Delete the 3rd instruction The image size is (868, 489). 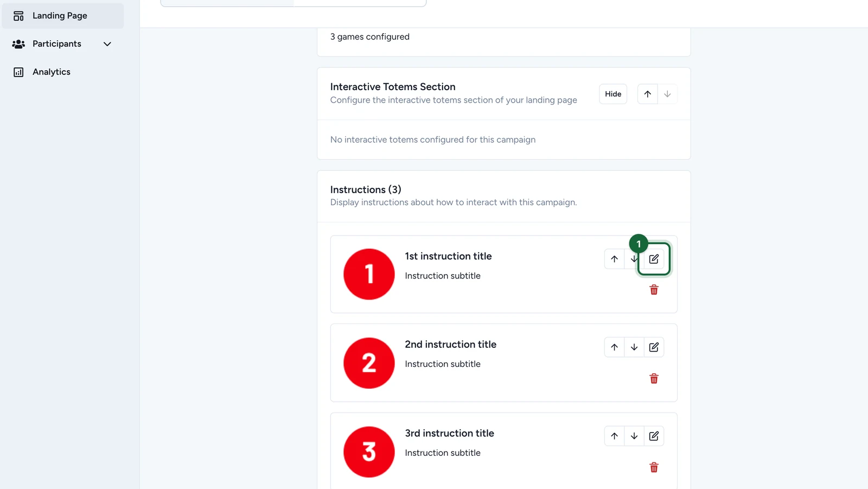tap(654, 467)
